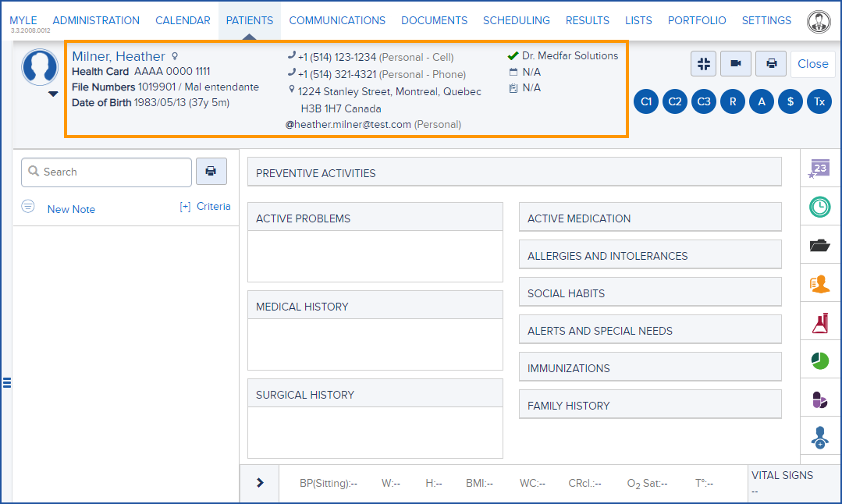Toggle the left panel with the blue handle
842x504 pixels.
coord(6,382)
